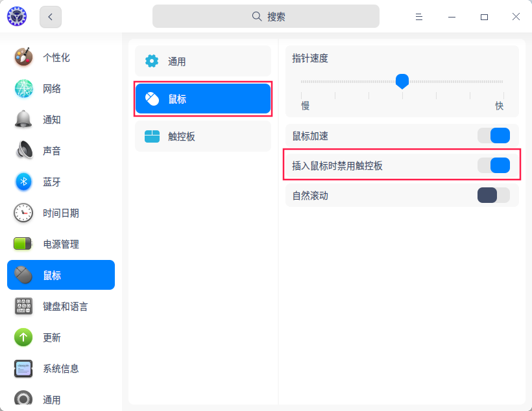Screen dimensions: 532x411
Task: Open the hamburger main menu
Action: point(419,17)
